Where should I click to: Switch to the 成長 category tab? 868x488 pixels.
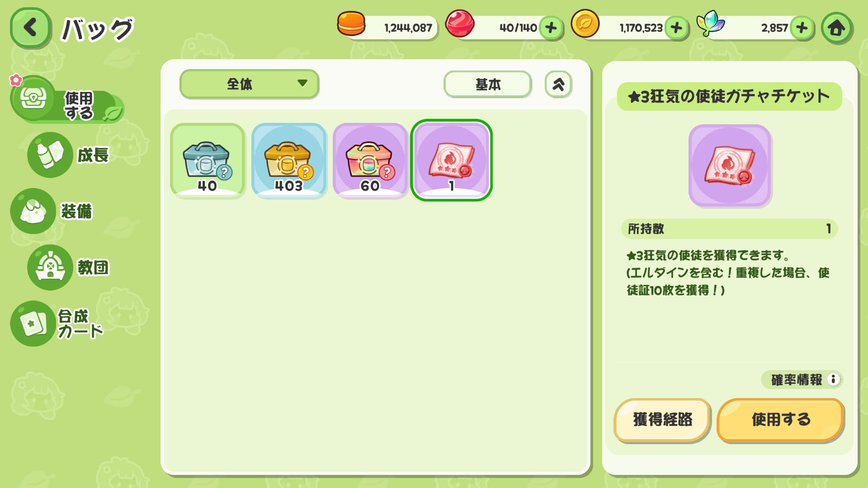(69, 155)
